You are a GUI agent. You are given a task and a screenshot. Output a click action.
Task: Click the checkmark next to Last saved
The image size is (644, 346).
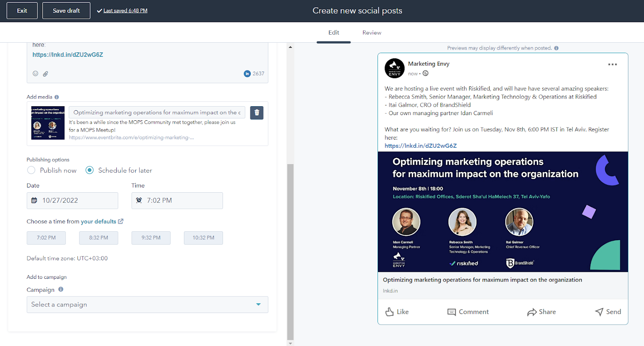(x=99, y=11)
